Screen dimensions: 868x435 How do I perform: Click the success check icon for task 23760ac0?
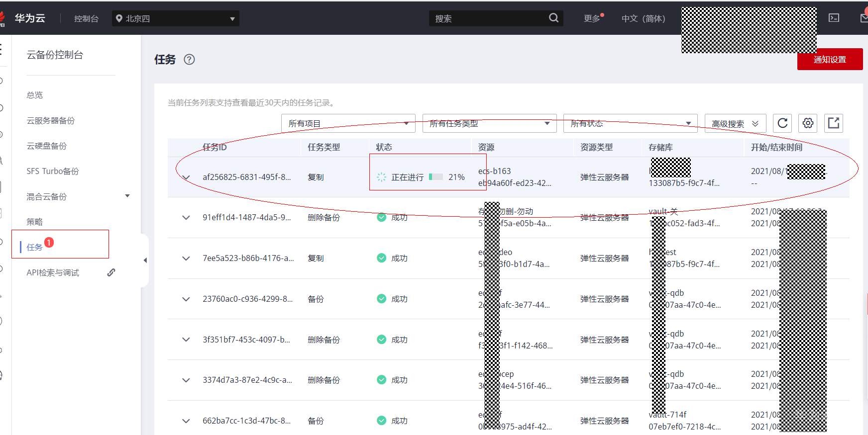pos(382,299)
